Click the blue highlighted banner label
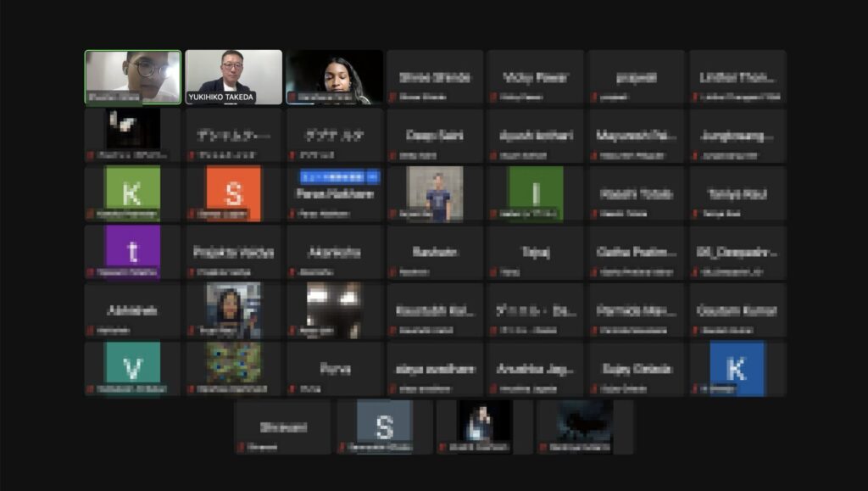The height and width of the screenshot is (491, 868). pos(338,176)
